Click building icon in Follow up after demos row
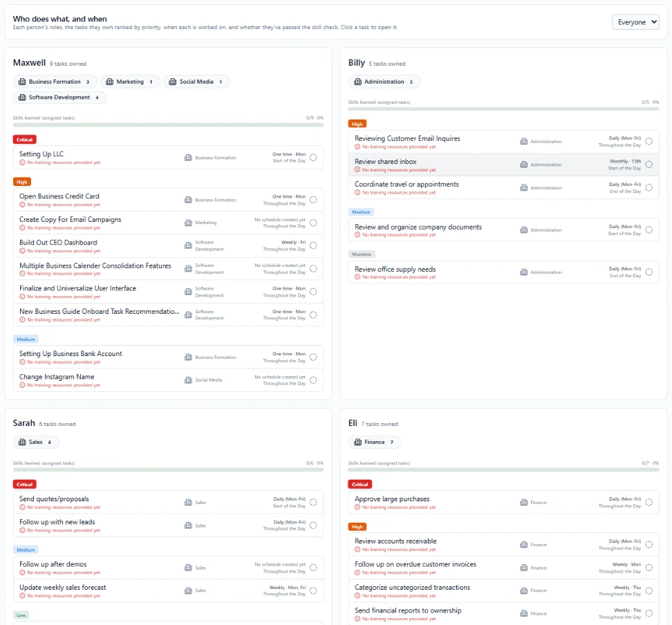672x625 pixels. pos(188,568)
